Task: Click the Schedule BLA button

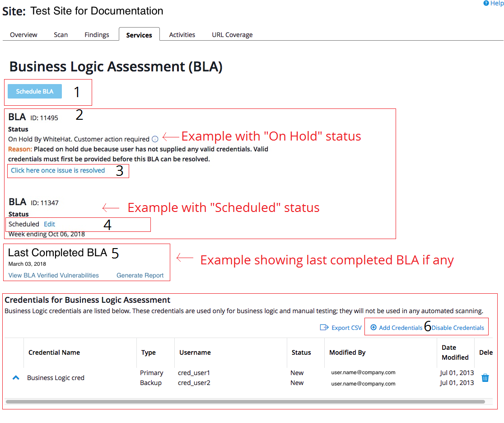Action: pyautogui.click(x=34, y=91)
